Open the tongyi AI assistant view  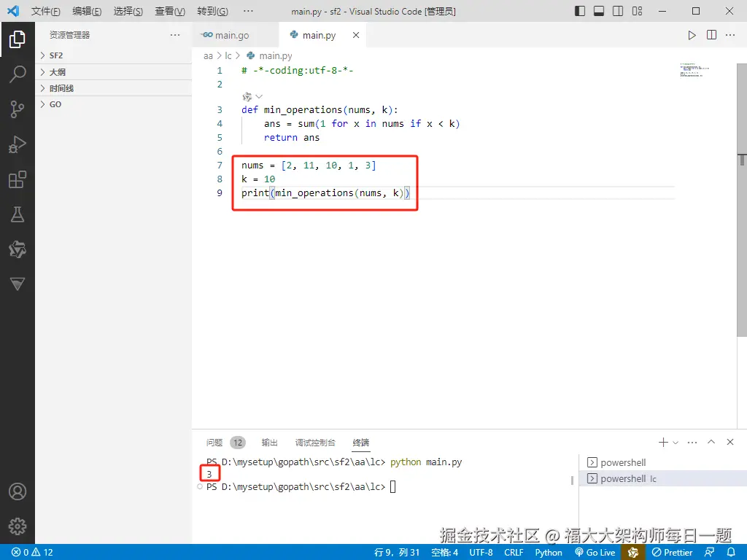18,249
